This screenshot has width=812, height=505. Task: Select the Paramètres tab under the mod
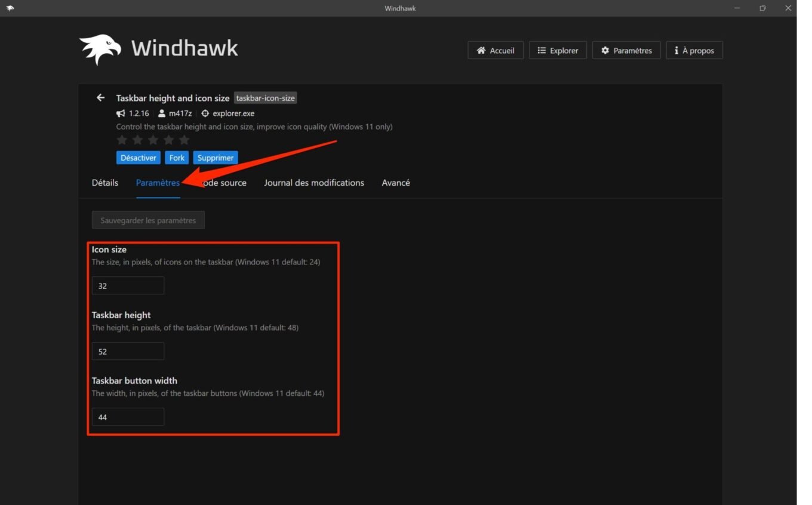(x=158, y=183)
